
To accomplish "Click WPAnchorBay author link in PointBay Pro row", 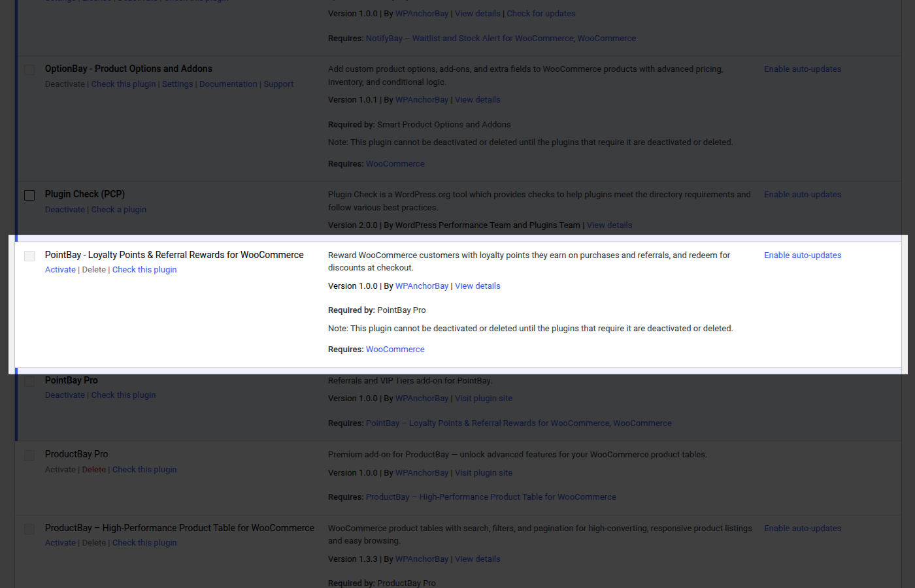I will [422, 399].
